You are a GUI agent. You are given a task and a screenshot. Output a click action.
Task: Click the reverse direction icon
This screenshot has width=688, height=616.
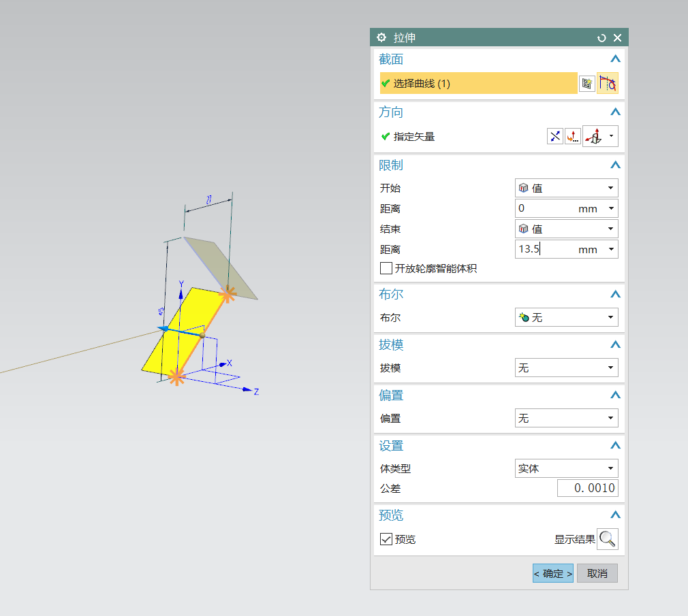pyautogui.click(x=555, y=136)
